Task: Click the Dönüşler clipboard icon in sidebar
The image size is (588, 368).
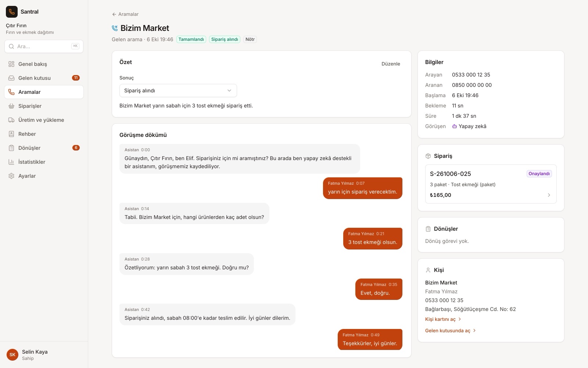Action: tap(11, 148)
